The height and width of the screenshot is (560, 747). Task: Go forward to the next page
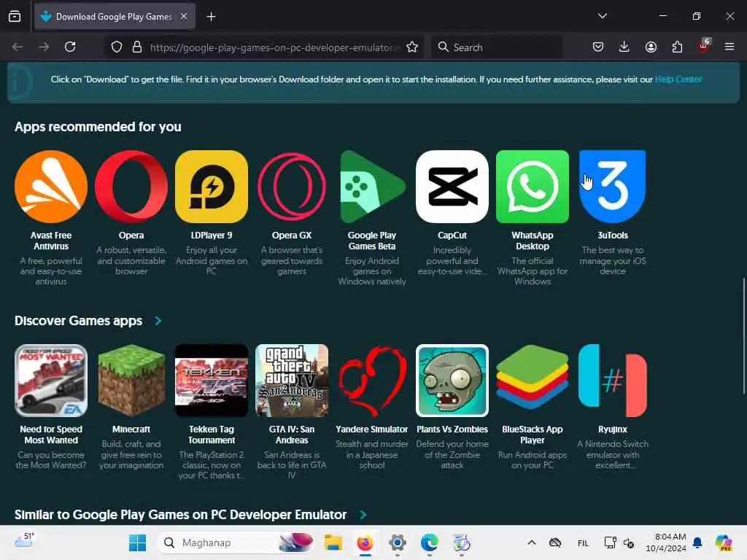(44, 47)
